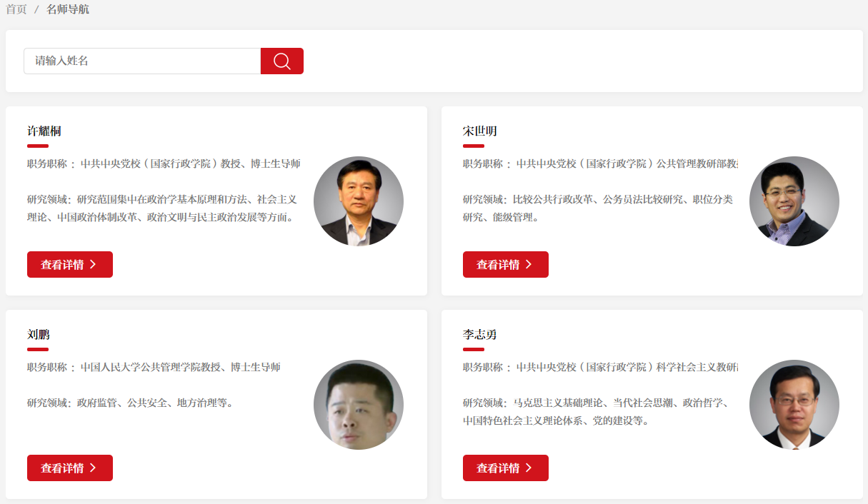This screenshot has height=504, width=868.
Task: Open 宋世明's profile via 查看详情
Action: point(505,264)
